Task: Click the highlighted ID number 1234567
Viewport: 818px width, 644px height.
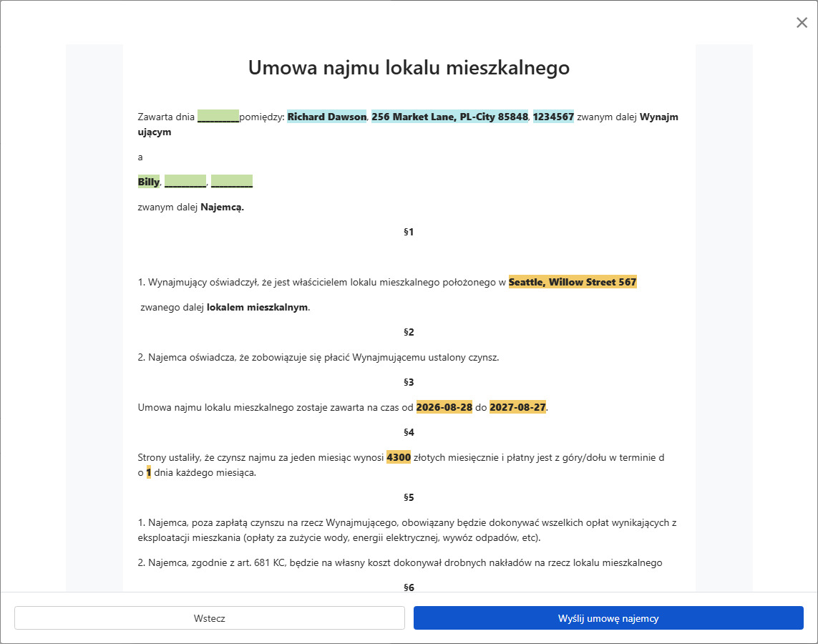Action: pos(553,117)
